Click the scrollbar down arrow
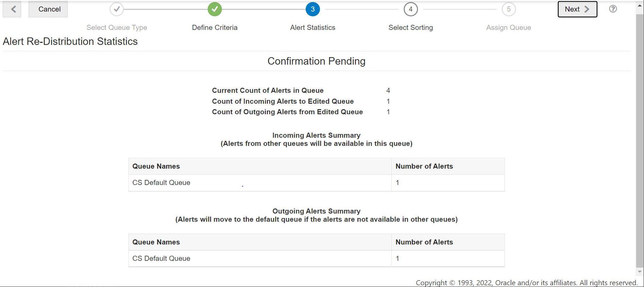 pyautogui.click(x=640, y=272)
